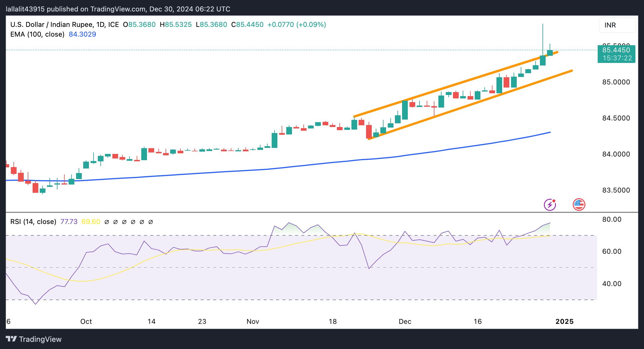Click the RSI (14, close) indicator legend
The image size is (644, 349).
click(x=33, y=222)
